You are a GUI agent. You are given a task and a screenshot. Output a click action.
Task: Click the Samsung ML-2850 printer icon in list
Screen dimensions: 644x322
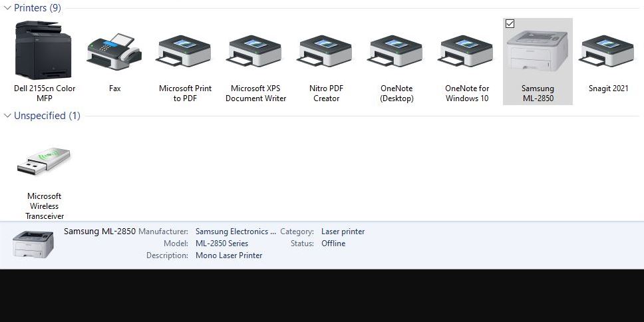click(538, 51)
